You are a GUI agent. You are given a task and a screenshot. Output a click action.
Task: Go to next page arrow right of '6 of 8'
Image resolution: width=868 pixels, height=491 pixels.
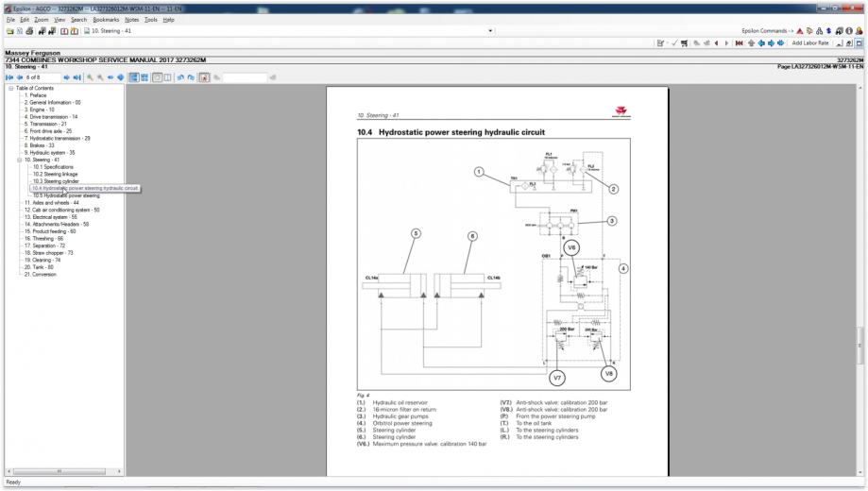(x=66, y=77)
